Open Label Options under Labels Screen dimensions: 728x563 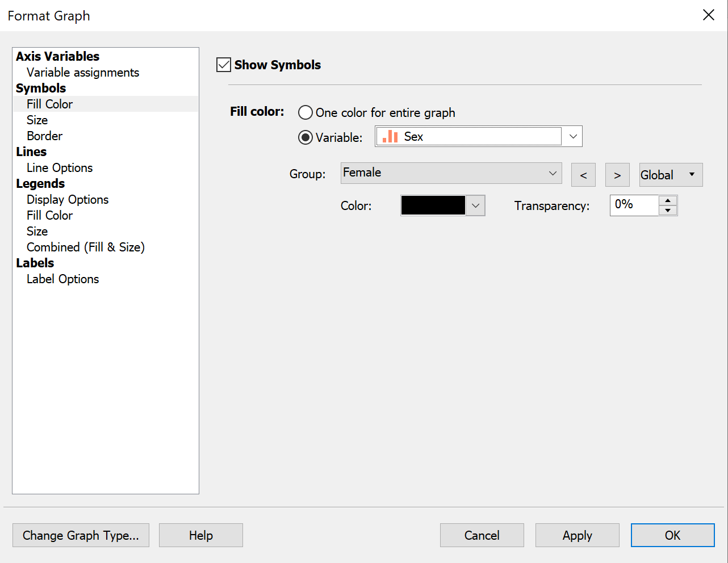click(62, 279)
